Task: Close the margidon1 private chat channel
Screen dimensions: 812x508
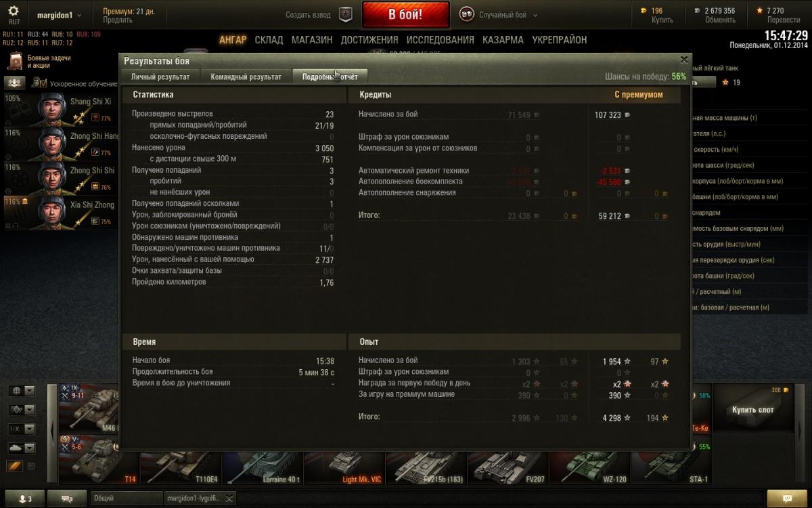Action: 229,499
